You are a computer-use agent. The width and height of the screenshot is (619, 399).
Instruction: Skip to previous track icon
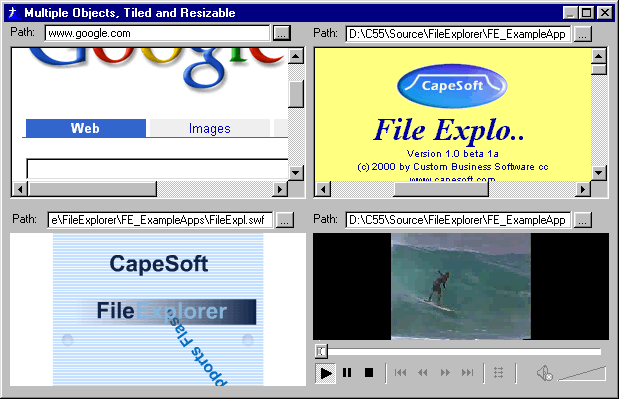pos(400,373)
